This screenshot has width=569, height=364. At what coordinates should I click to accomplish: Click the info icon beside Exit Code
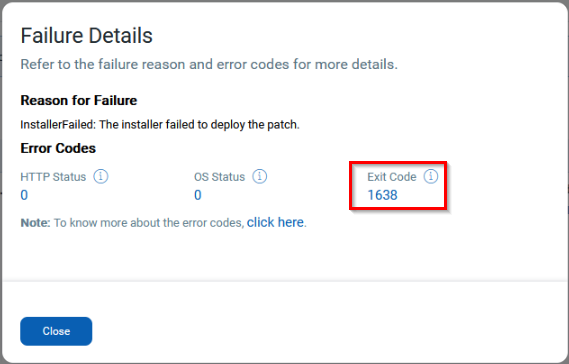pyautogui.click(x=431, y=176)
